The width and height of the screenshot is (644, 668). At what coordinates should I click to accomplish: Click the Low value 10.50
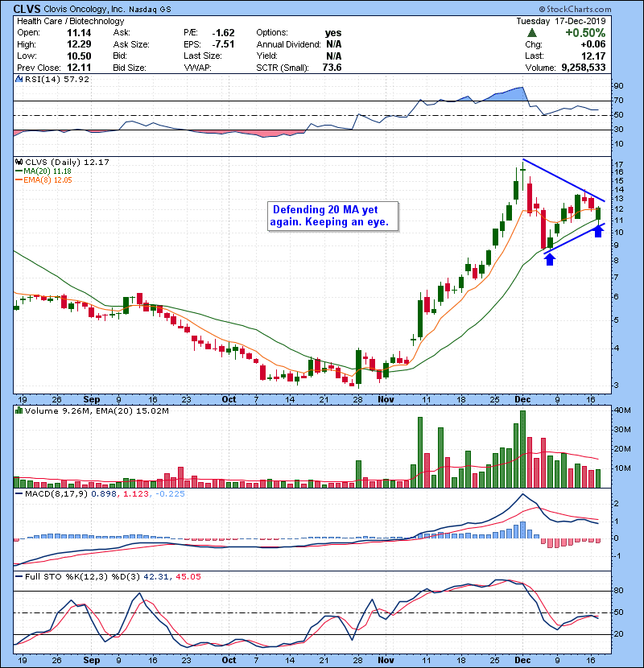pyautogui.click(x=79, y=56)
